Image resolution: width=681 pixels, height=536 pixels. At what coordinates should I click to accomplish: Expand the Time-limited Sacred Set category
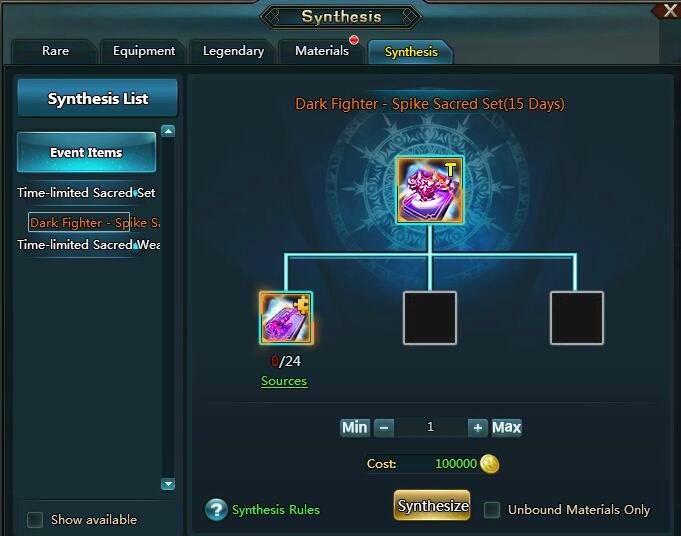[86, 192]
